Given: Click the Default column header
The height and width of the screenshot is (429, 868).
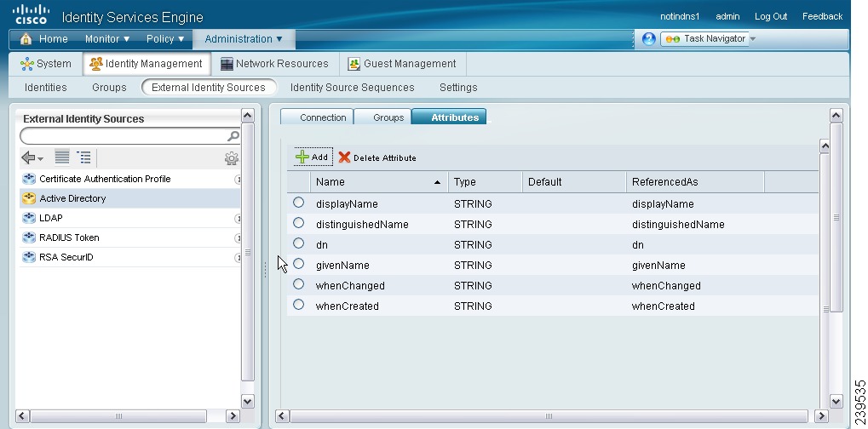Looking at the screenshot, I should click(x=574, y=182).
